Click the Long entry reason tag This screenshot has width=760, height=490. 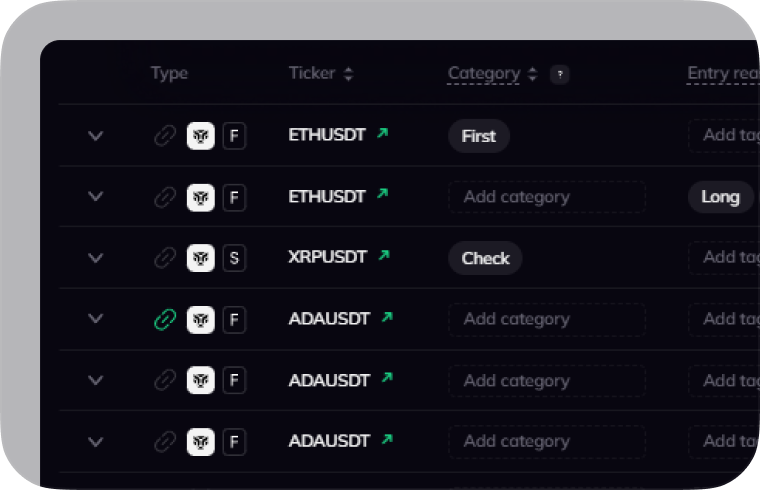(720, 197)
